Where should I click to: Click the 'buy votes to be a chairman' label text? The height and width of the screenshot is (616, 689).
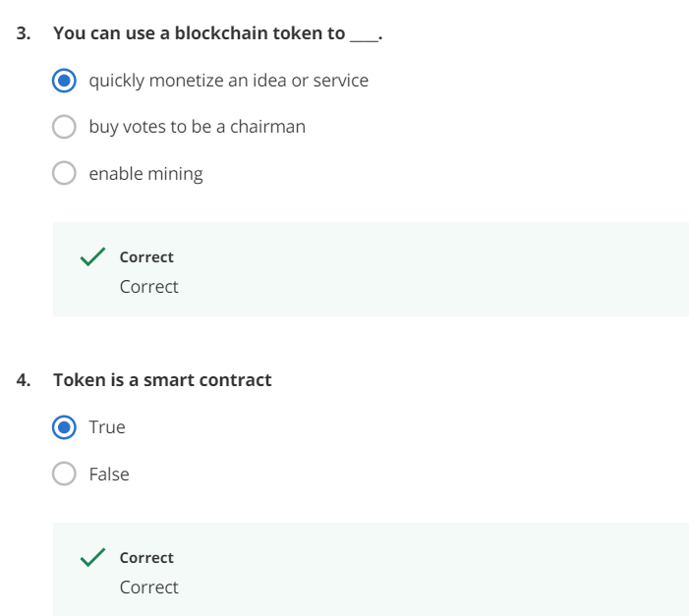197,127
